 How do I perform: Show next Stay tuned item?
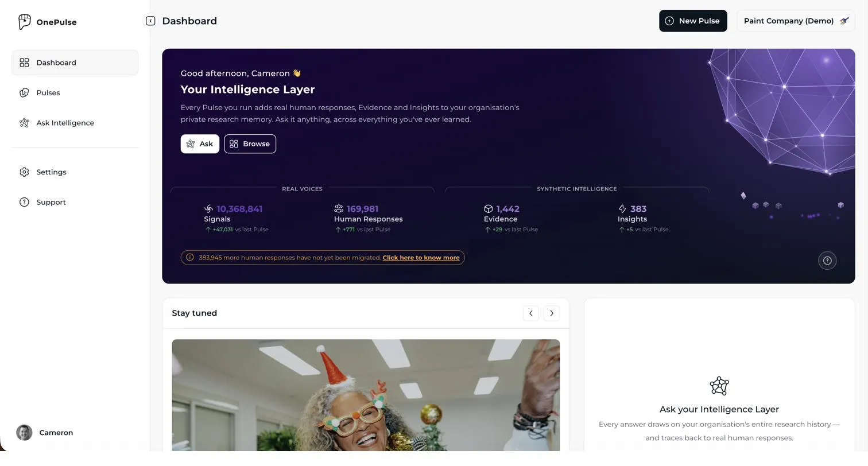(x=552, y=313)
